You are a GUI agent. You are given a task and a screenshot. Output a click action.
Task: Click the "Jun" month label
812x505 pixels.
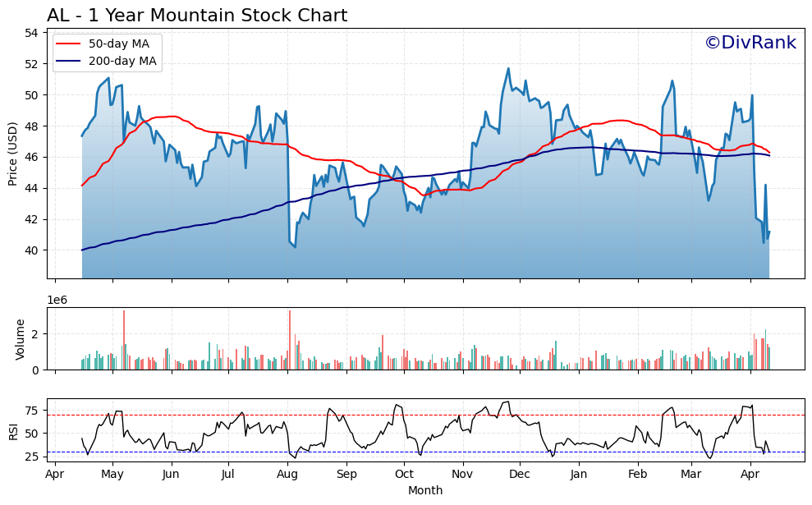point(171,475)
